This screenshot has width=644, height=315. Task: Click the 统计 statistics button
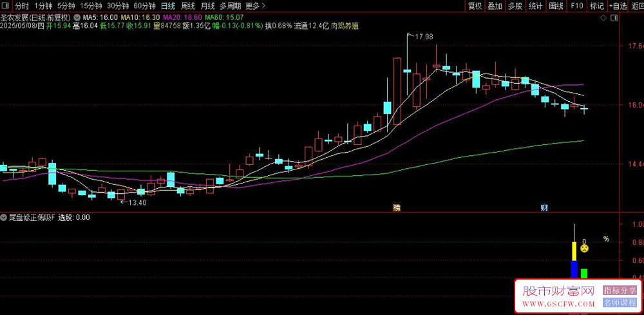(x=535, y=6)
